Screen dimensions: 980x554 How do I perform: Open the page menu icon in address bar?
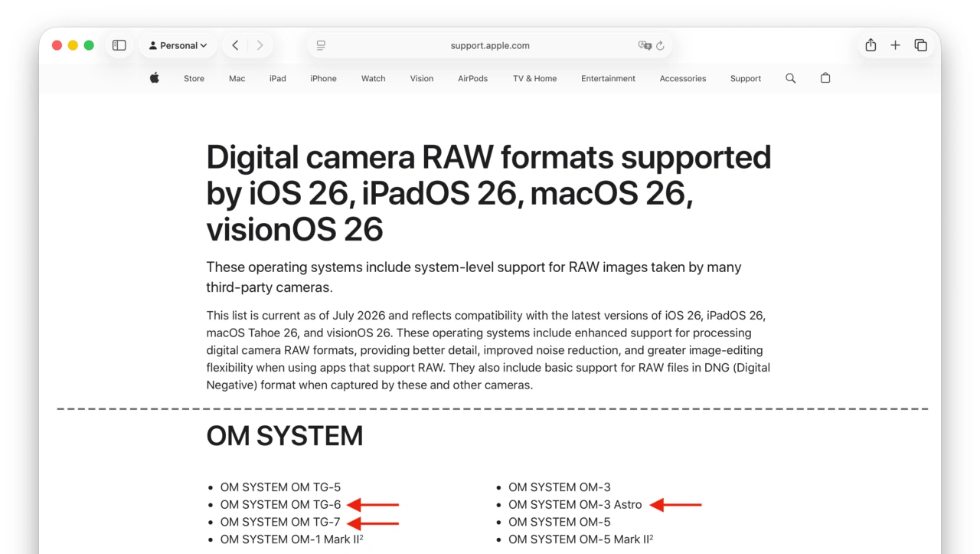pyautogui.click(x=321, y=45)
